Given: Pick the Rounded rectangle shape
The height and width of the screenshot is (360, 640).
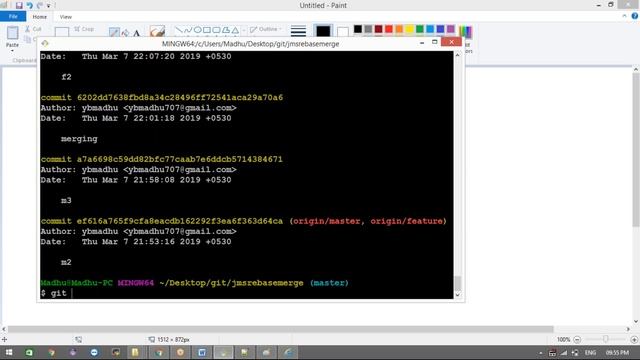Looking at the screenshot, I should 216,30.
